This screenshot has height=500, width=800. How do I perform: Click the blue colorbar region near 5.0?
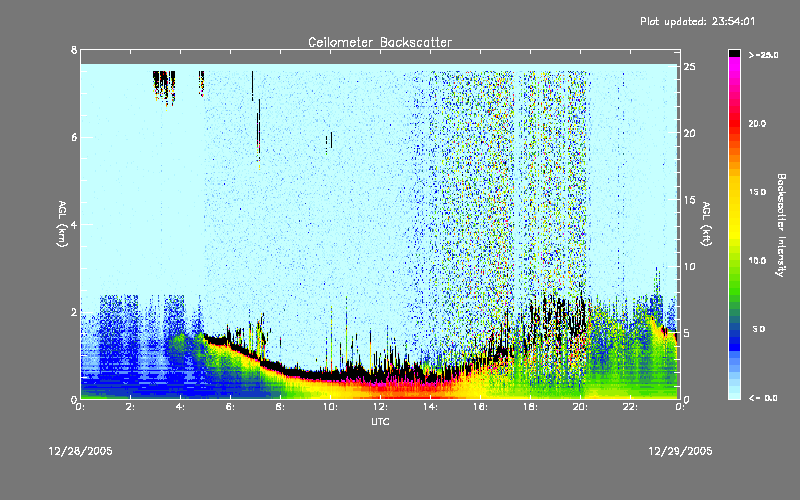pos(734,330)
